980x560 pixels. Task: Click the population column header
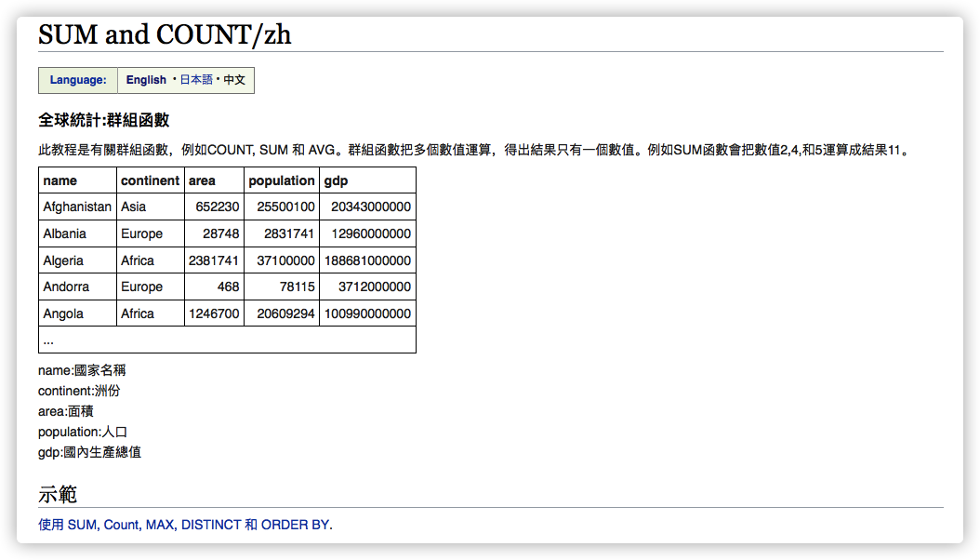tap(282, 180)
